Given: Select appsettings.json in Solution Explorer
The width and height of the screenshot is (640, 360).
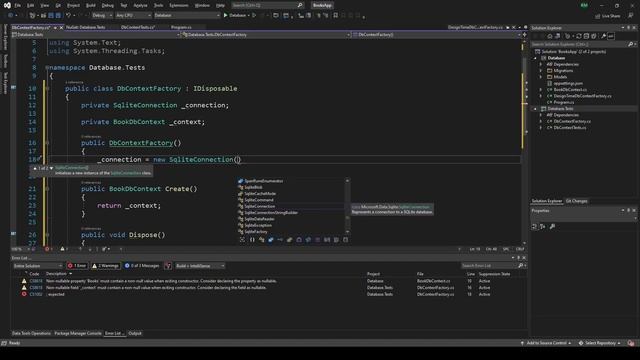Looking at the screenshot, I should (568, 83).
